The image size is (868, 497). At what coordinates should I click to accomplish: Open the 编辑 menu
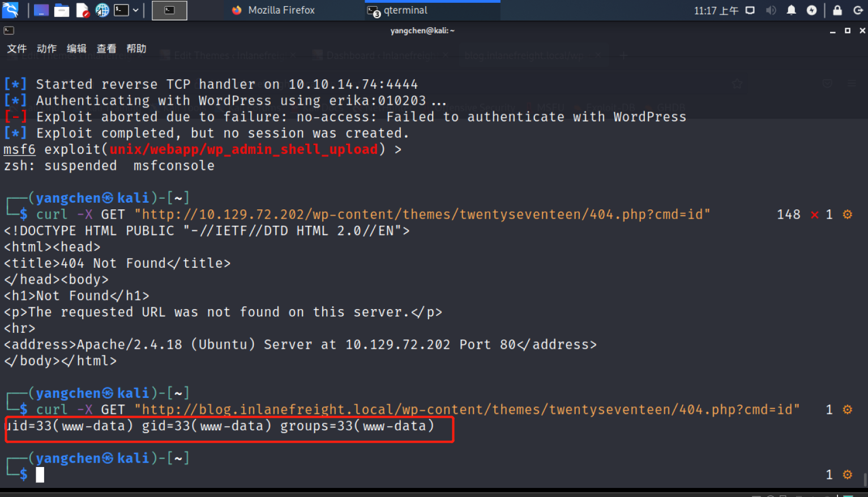point(76,49)
